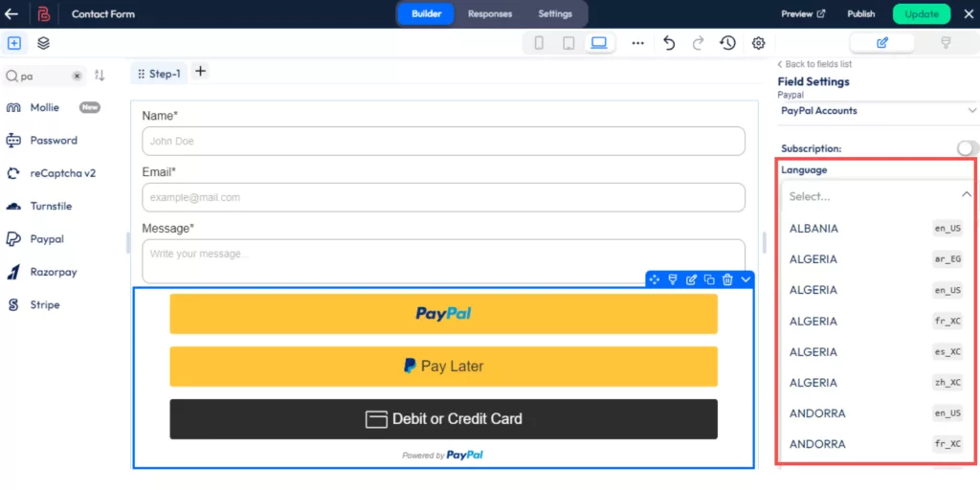Collapse the Language select dropdown
Image resolution: width=980 pixels, height=490 pixels.
pos(966,195)
